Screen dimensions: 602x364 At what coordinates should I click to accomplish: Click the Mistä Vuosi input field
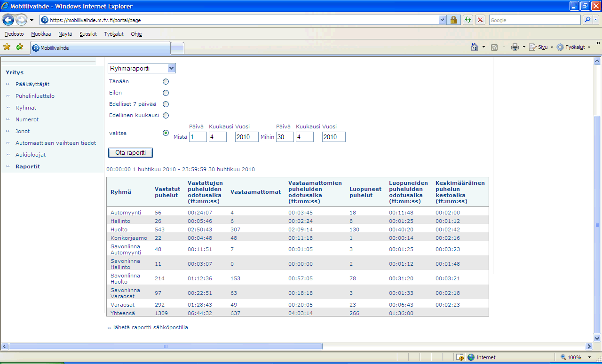pyautogui.click(x=247, y=137)
